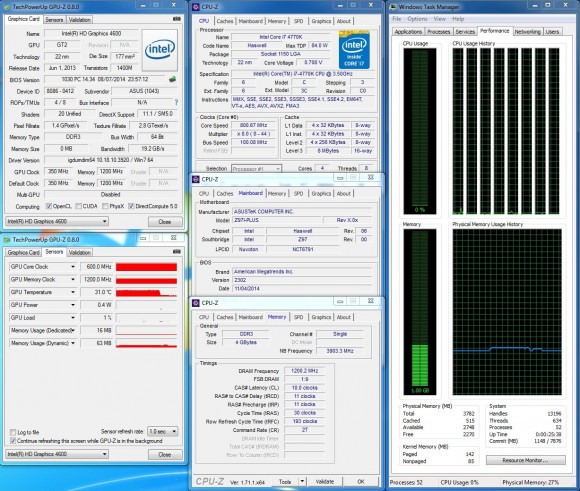Open Graphics tab in CPU-Z Mainboard window

tap(321, 194)
